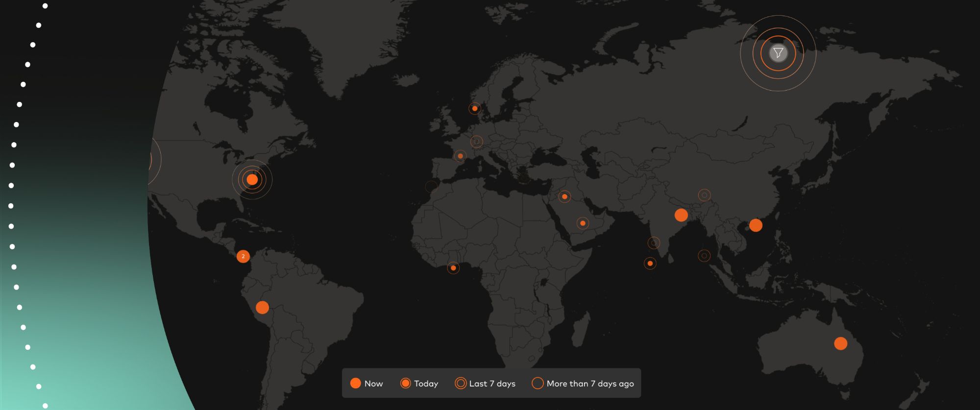Select the hollow ring marker in the Andaman Sea

coord(704,256)
